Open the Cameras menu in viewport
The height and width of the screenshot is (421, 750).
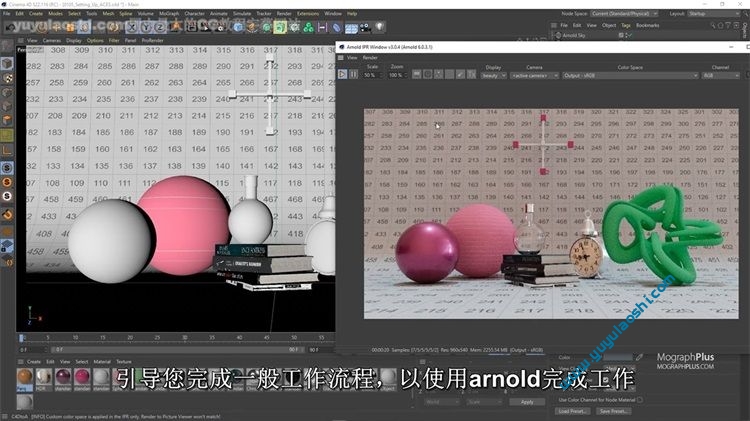click(52, 41)
